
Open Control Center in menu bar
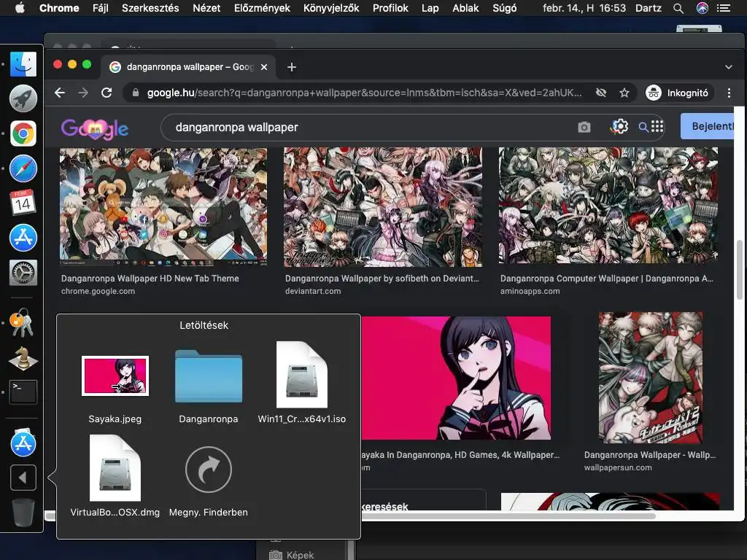(723, 8)
